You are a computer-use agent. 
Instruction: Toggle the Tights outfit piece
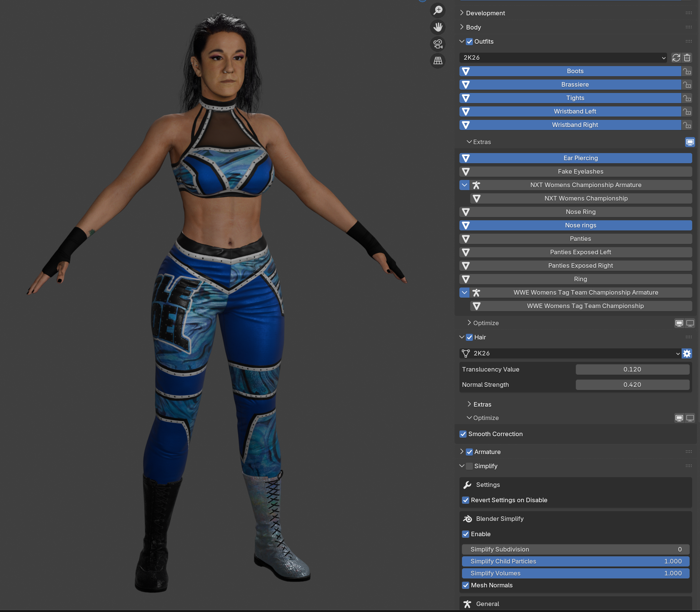point(570,98)
